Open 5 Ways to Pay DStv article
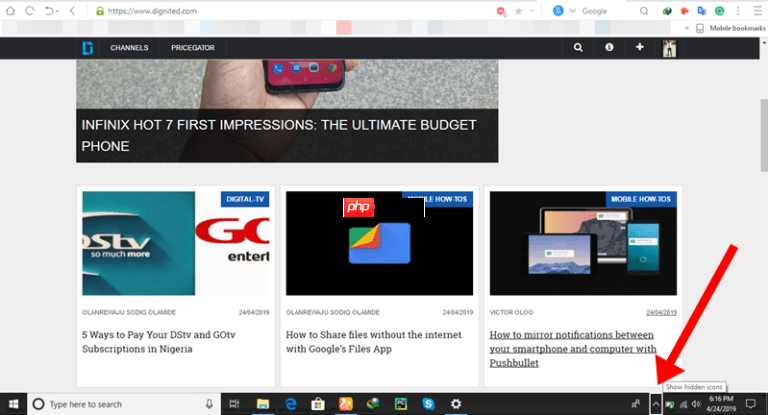The width and height of the screenshot is (768, 415). [159, 342]
